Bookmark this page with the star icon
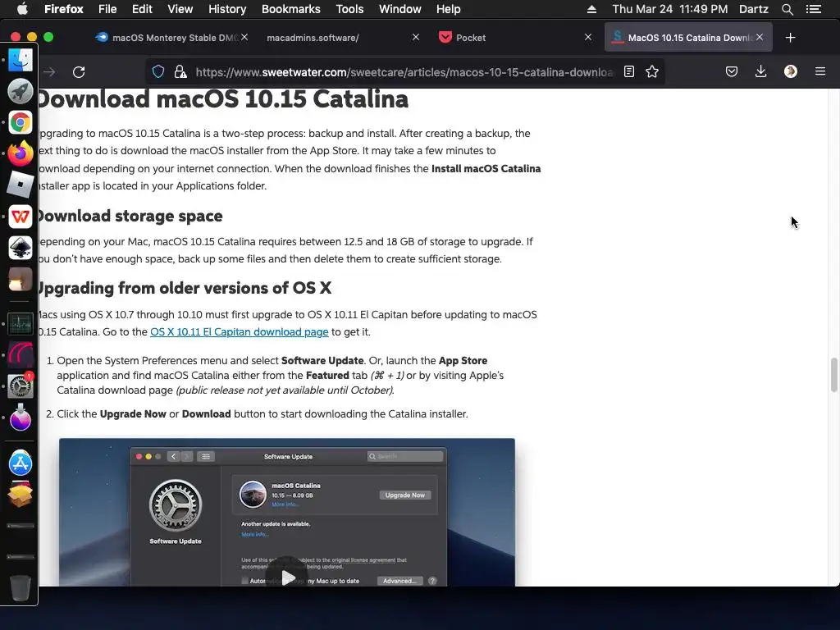 tap(652, 72)
